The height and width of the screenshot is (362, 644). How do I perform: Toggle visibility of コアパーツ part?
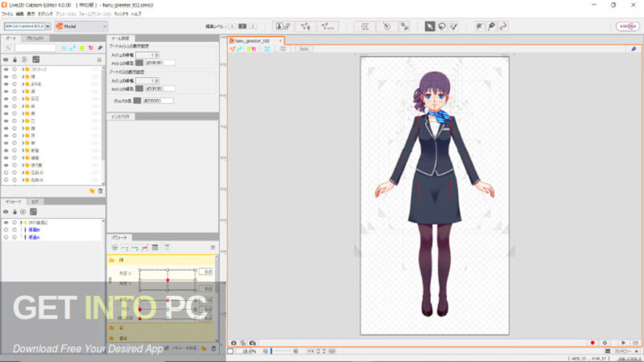[6, 70]
